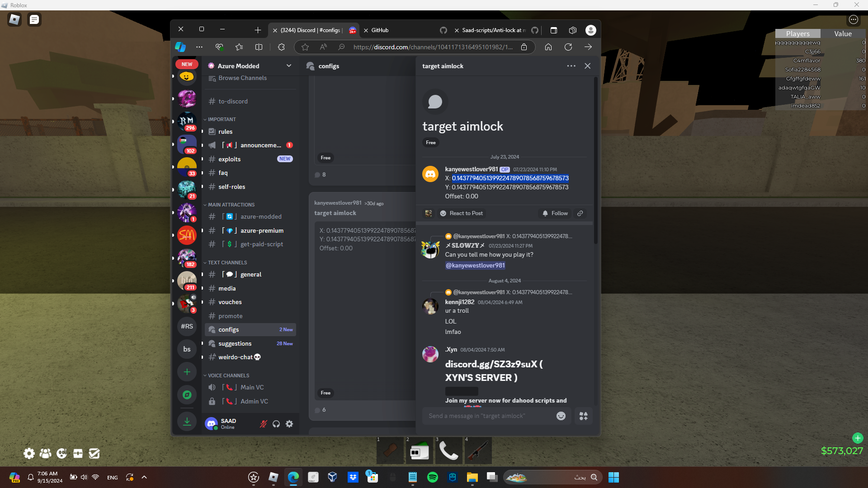This screenshot has height=488, width=868.
Task: Open the suggestions channel
Action: pos(235,343)
